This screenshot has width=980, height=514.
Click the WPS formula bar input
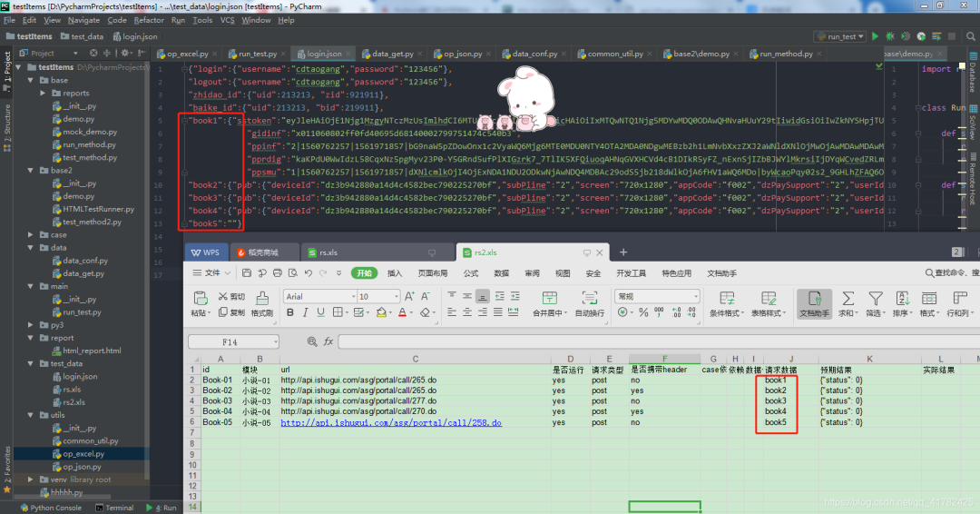click(659, 341)
